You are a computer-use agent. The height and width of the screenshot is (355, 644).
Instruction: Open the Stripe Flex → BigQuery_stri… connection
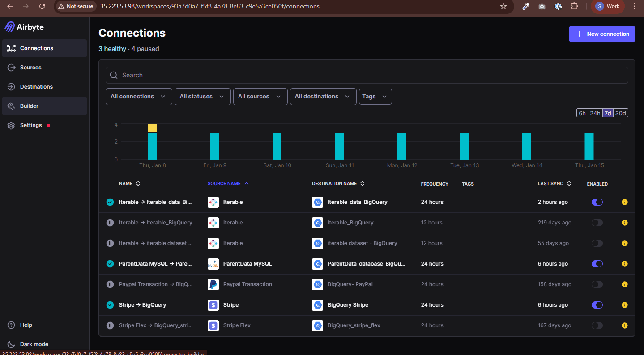tap(156, 325)
